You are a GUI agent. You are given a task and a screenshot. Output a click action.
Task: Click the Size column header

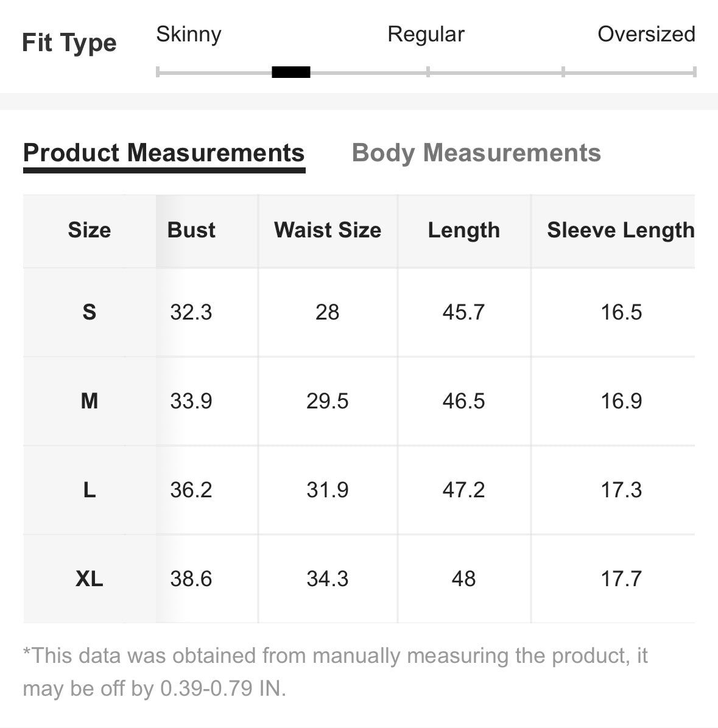90,230
